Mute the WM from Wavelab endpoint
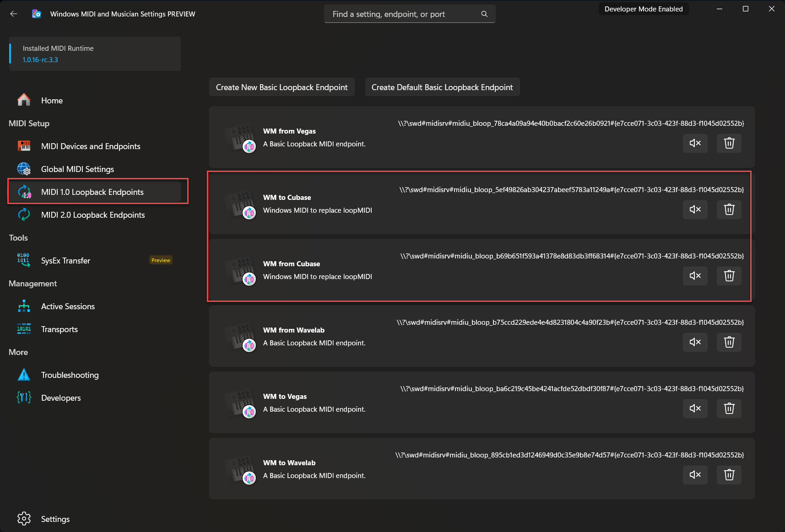785x532 pixels. pos(695,342)
